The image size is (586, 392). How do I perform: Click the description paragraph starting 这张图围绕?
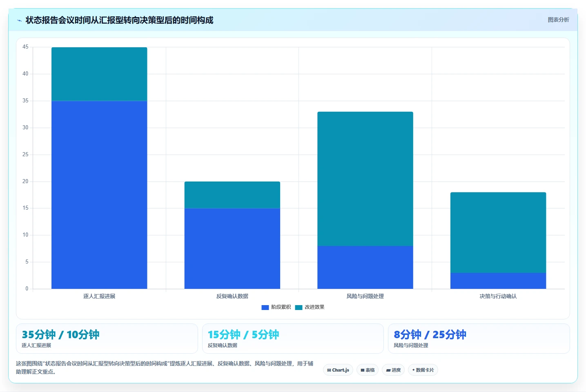click(x=165, y=368)
